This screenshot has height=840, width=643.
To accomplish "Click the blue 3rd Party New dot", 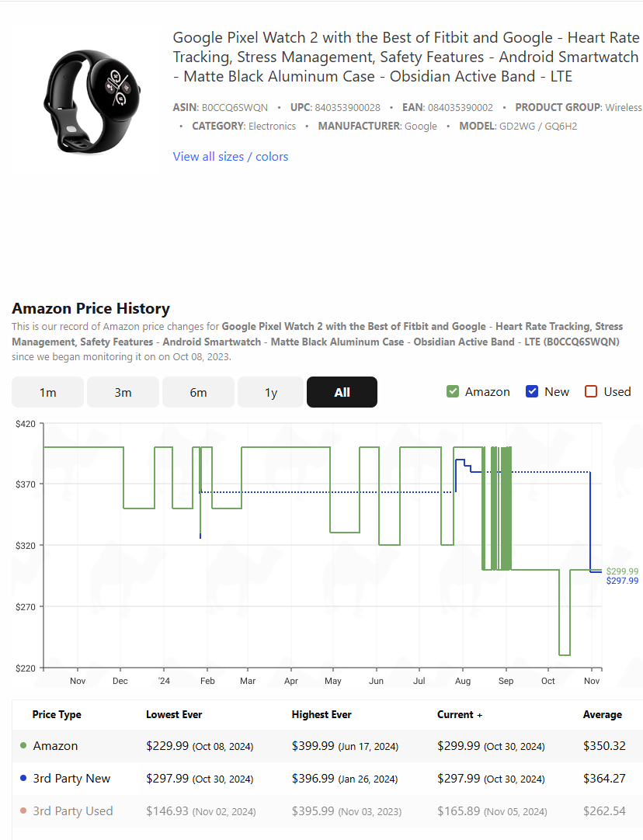I will pyautogui.click(x=23, y=778).
